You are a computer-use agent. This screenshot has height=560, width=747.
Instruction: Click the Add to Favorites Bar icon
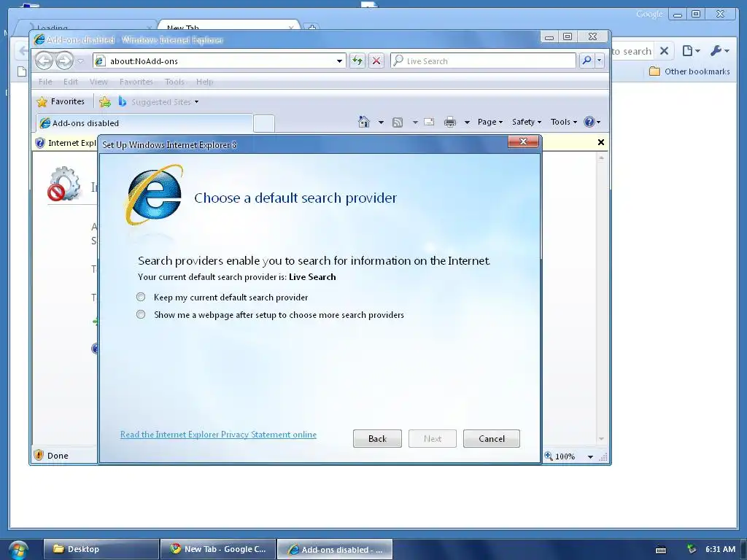pyautogui.click(x=105, y=101)
